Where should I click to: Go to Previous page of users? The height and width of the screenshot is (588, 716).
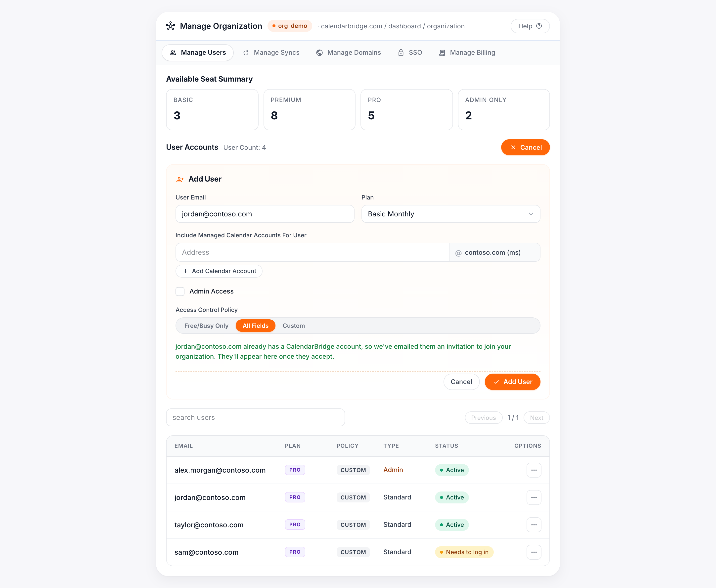tap(484, 418)
